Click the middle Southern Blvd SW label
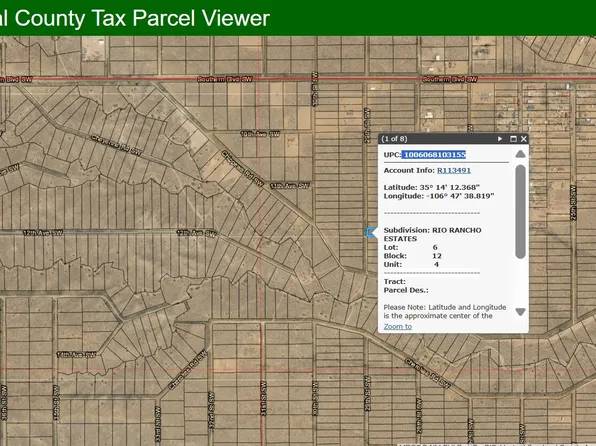Screen dimensions: 596x446 [225, 79]
